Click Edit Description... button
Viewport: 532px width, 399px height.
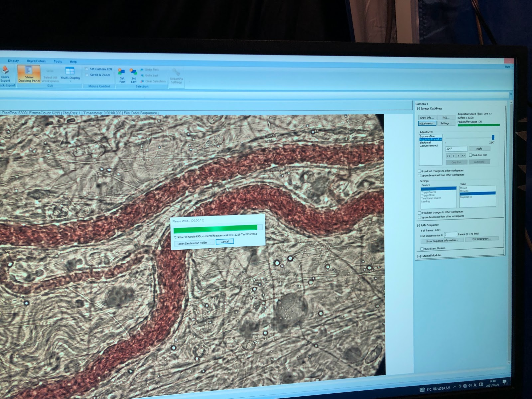[481, 239]
